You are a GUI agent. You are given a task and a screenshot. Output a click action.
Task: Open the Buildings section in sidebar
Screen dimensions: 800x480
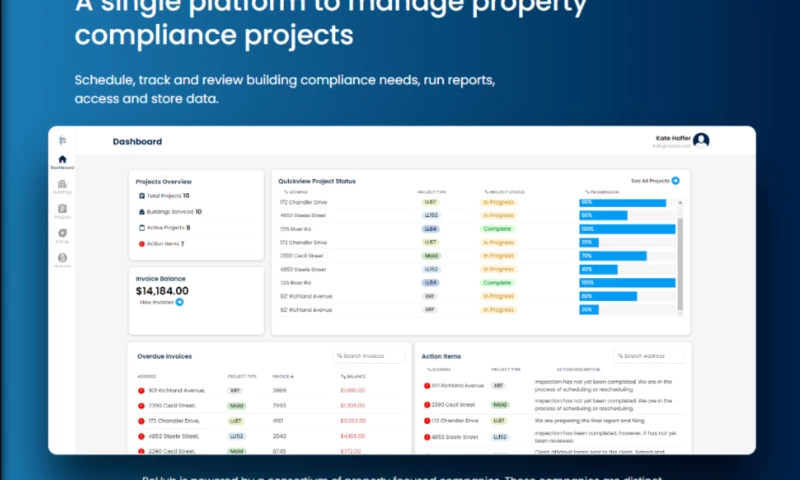coord(62,184)
